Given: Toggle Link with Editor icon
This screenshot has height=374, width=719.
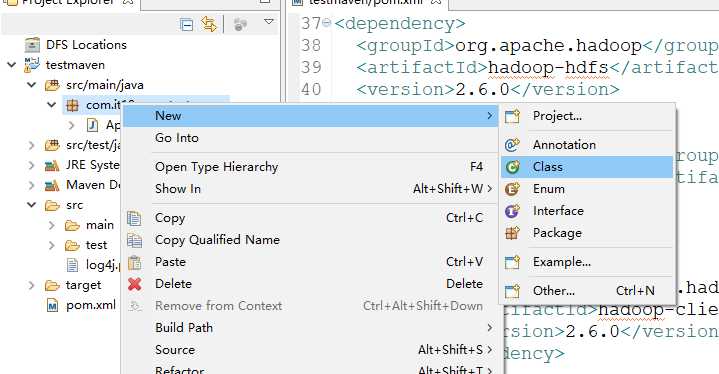Looking at the screenshot, I should [x=209, y=24].
